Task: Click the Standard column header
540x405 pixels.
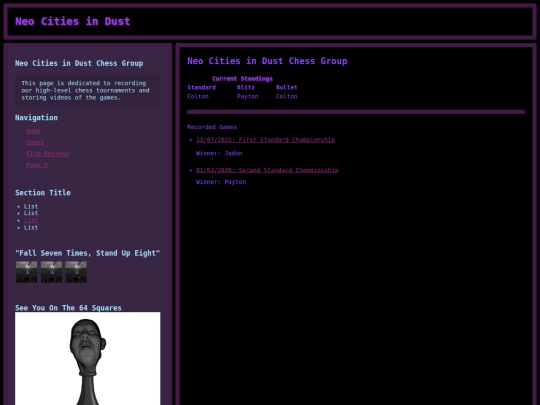Action: 201,87
